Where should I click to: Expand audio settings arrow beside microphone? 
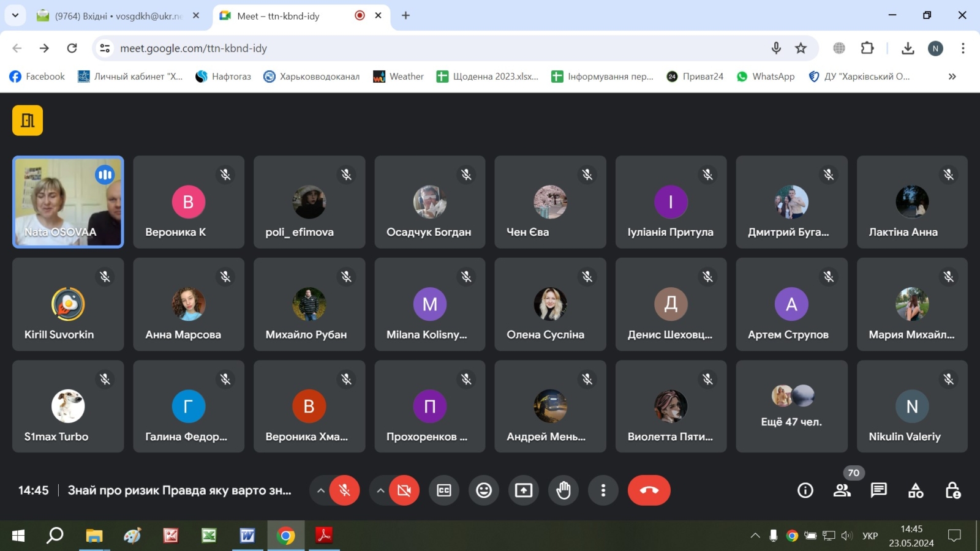320,490
